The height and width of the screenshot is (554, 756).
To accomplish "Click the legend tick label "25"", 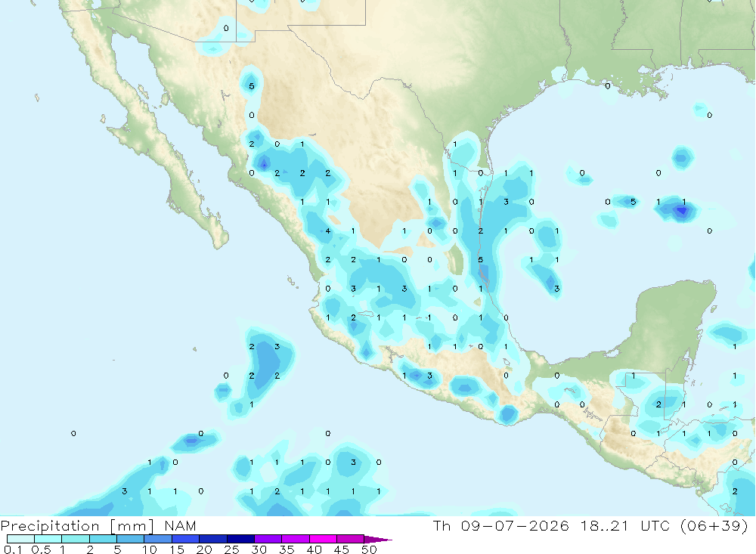I will [231, 549].
